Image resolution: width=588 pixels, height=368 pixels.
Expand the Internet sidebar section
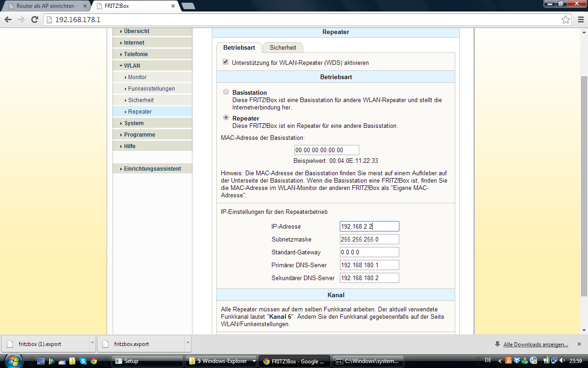tap(152, 43)
